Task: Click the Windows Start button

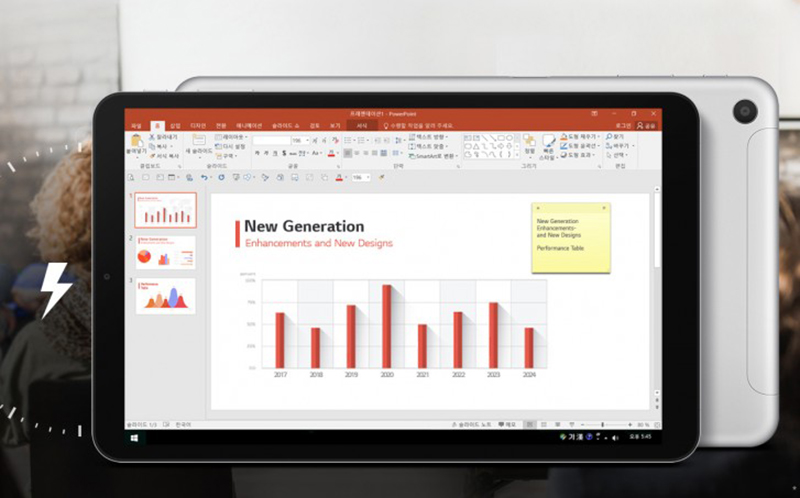Action: click(x=134, y=438)
